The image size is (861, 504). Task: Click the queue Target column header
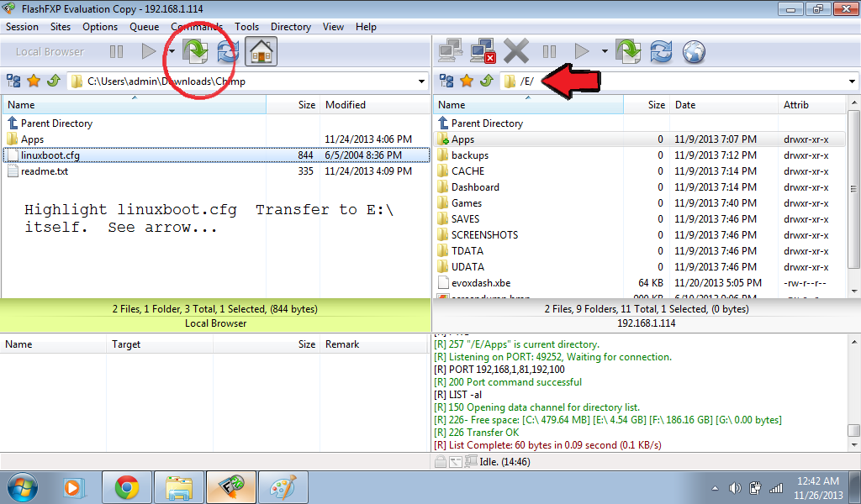(x=159, y=344)
